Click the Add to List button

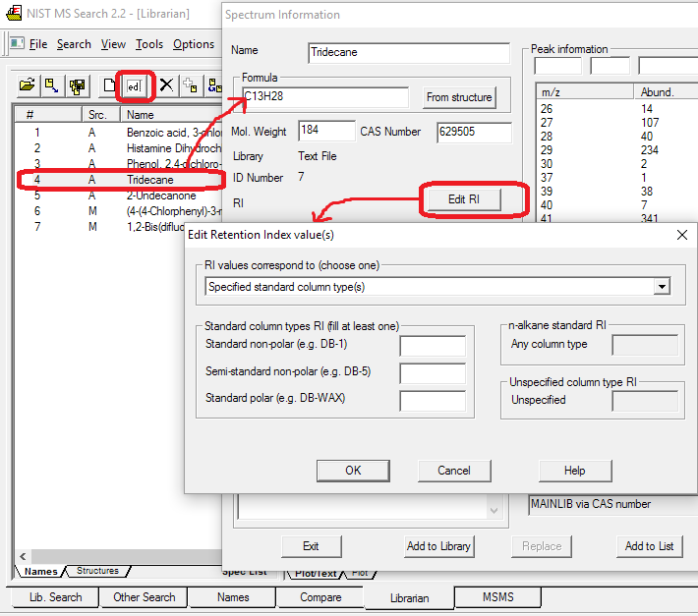coord(650,546)
